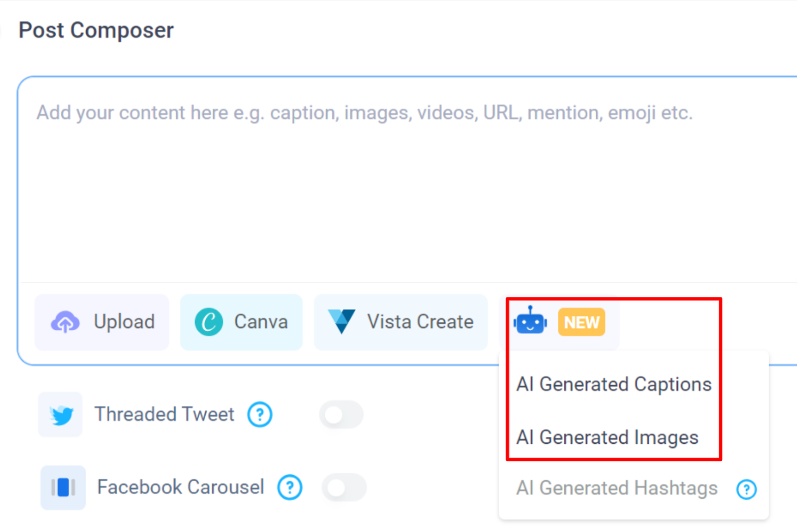
Task: Click the AI robot assistant icon
Action: [x=530, y=321]
